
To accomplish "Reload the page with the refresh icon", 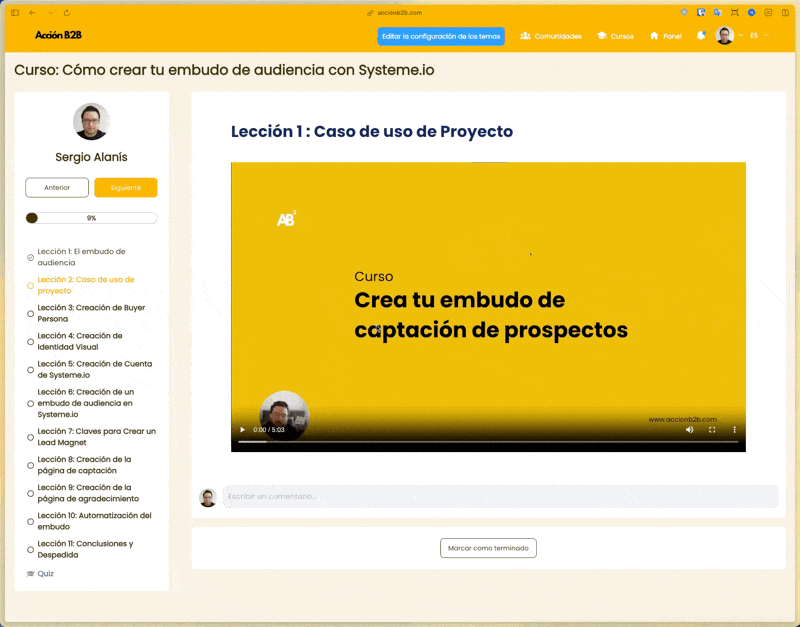I will [x=67, y=13].
